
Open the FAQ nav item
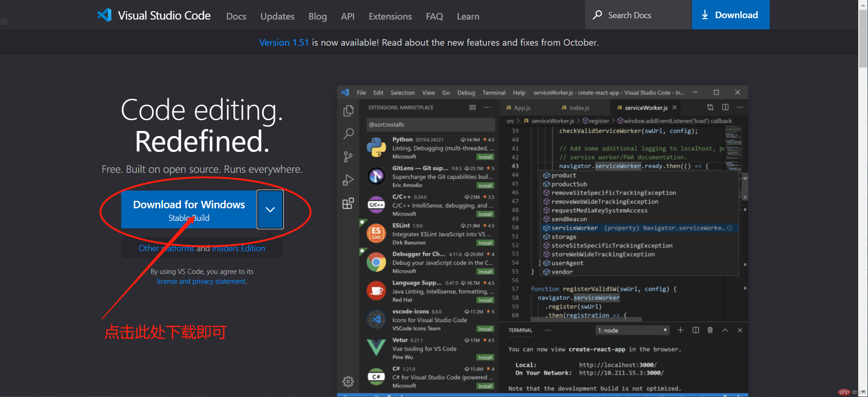[434, 16]
